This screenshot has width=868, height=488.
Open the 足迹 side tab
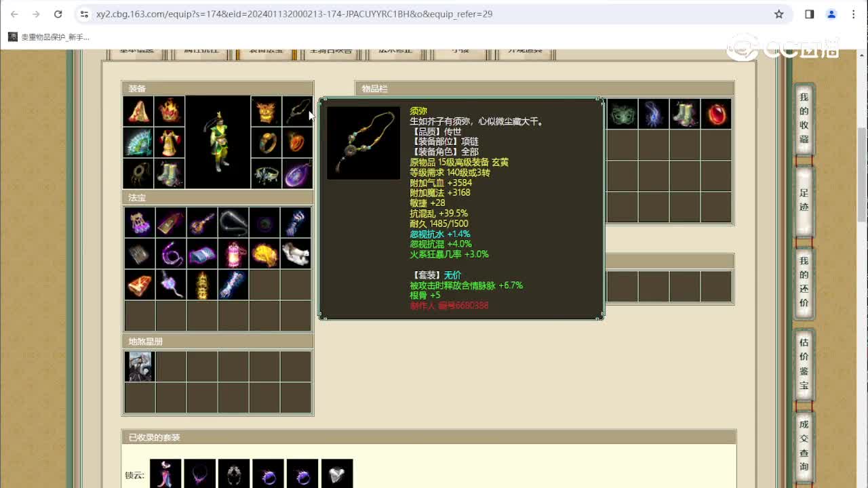point(804,200)
